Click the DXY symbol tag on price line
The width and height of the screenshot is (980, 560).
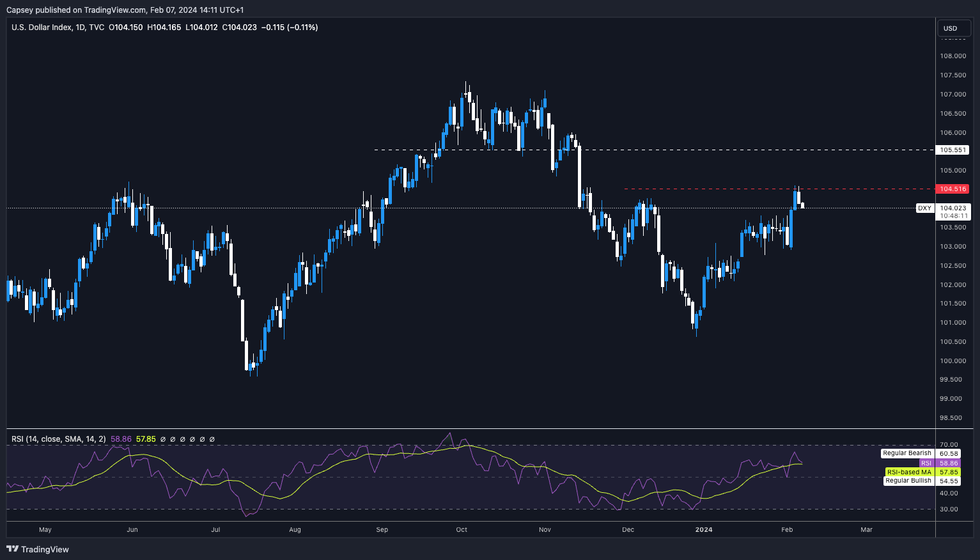[x=924, y=208]
